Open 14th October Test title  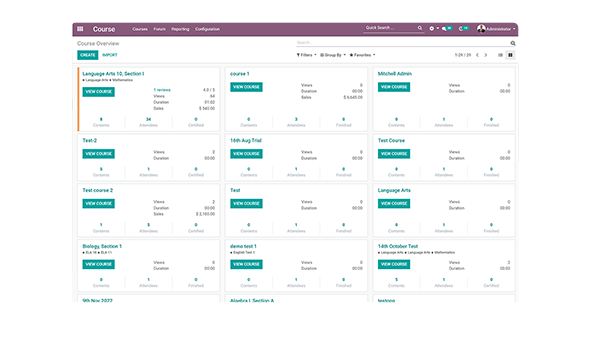click(x=398, y=246)
